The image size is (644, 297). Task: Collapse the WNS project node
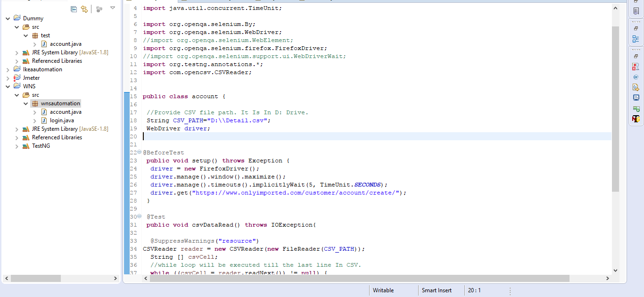click(8, 86)
